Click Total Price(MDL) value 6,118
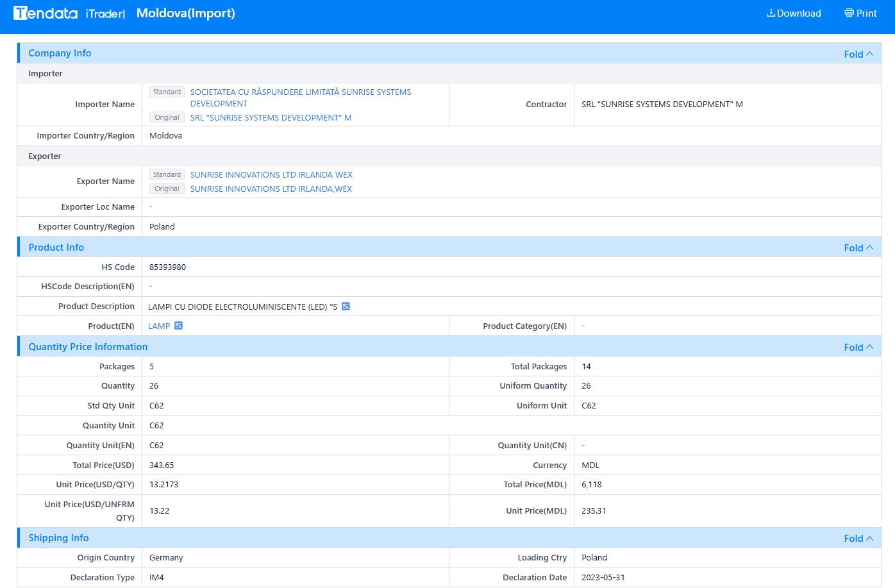 click(x=592, y=485)
